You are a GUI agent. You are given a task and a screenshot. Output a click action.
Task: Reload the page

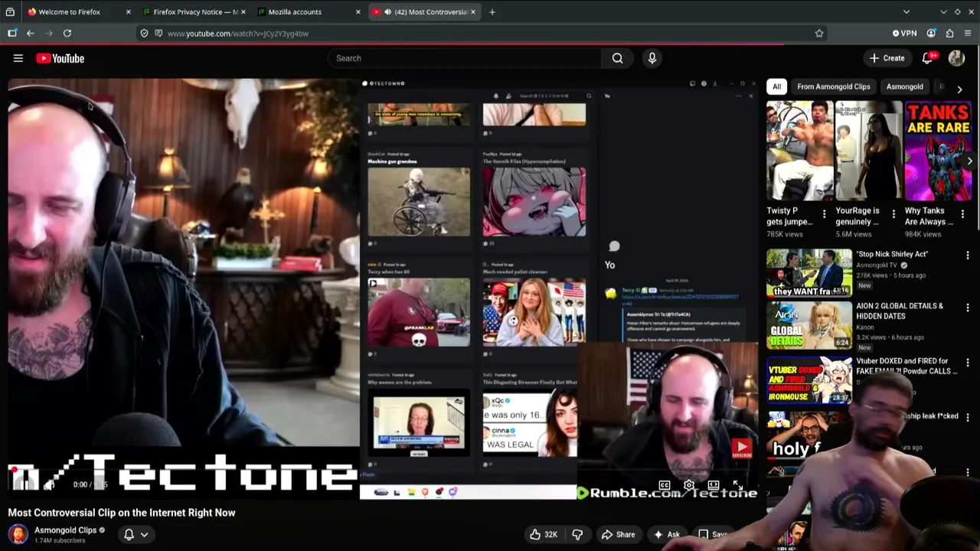click(67, 33)
